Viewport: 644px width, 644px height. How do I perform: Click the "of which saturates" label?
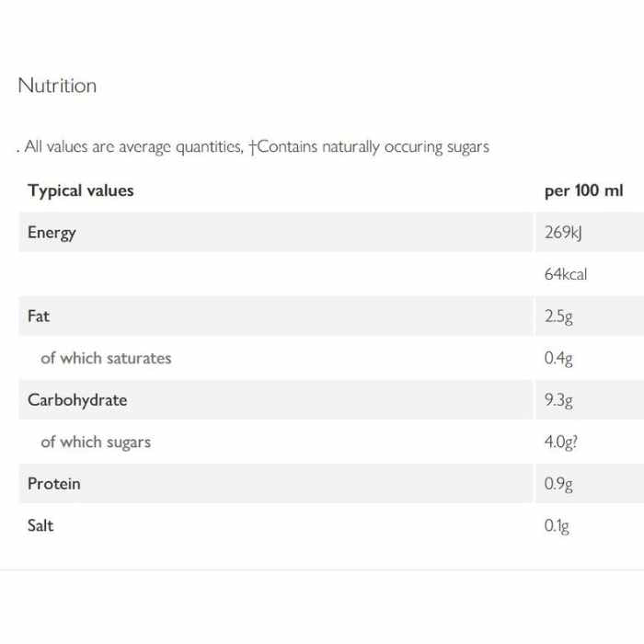106,358
